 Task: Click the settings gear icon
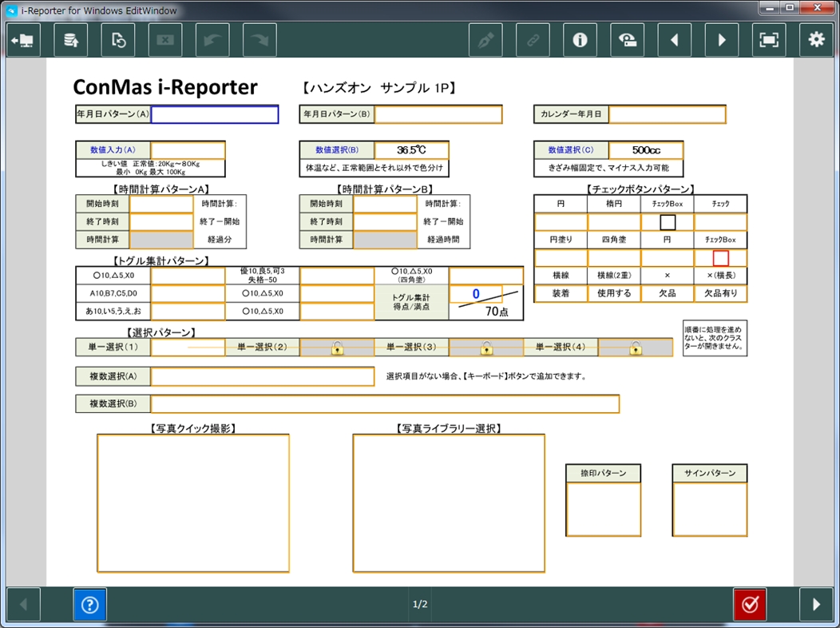point(816,40)
